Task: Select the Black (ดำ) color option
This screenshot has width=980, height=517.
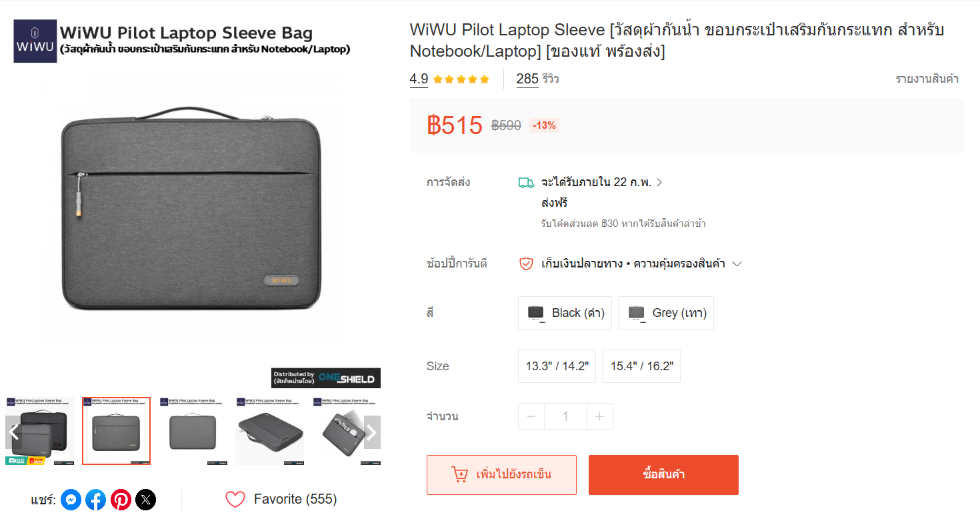Action: 565,313
